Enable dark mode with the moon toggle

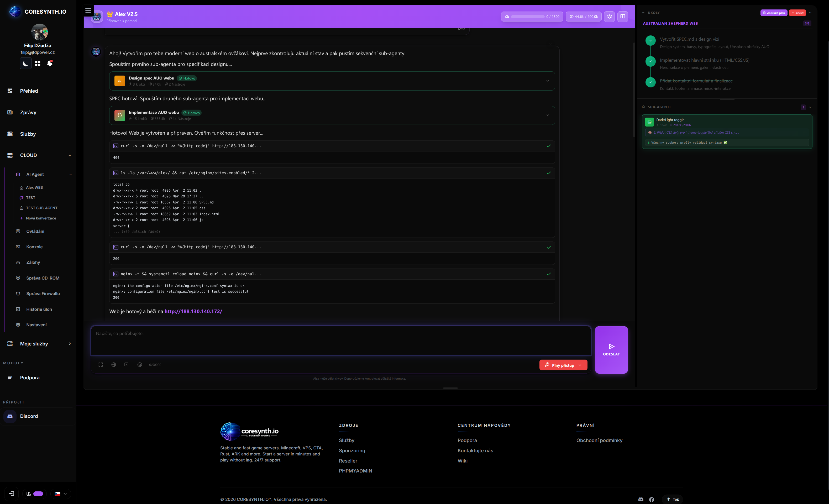tap(25, 63)
